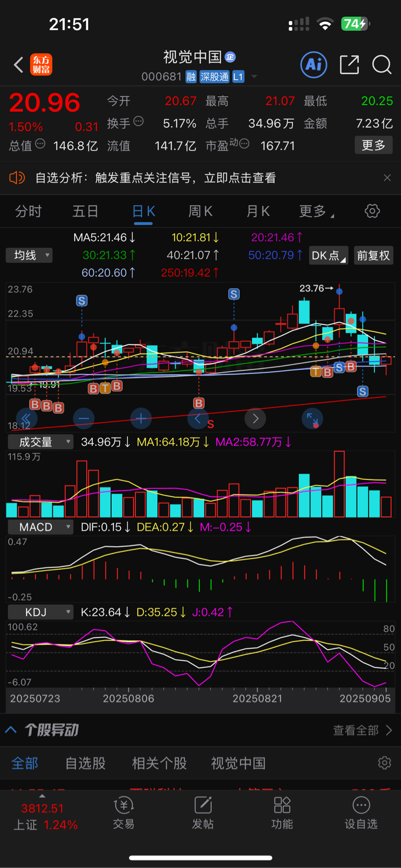Viewport: 401px width, 868px height.
Task: Switch to the 月K tab
Action: (258, 212)
